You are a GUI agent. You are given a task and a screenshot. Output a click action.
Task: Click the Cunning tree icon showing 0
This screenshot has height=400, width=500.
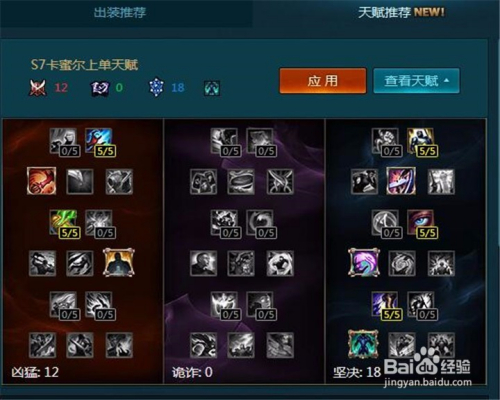[x=100, y=88]
